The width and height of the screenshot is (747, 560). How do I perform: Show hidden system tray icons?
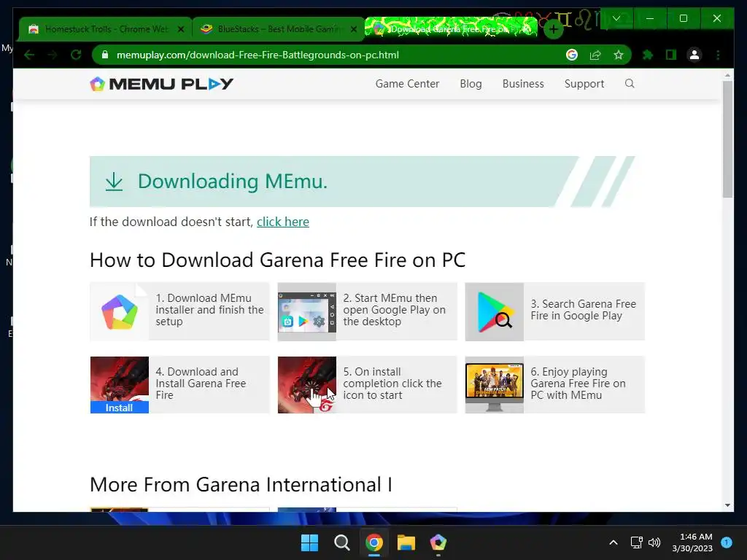pyautogui.click(x=614, y=542)
